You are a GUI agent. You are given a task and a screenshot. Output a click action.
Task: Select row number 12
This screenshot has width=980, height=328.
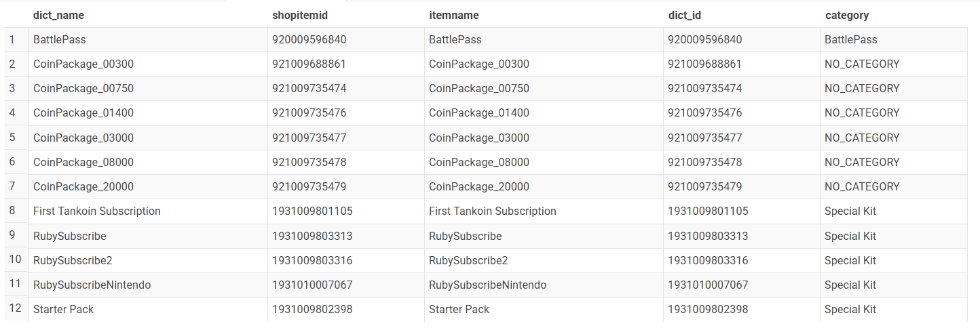[15, 309]
